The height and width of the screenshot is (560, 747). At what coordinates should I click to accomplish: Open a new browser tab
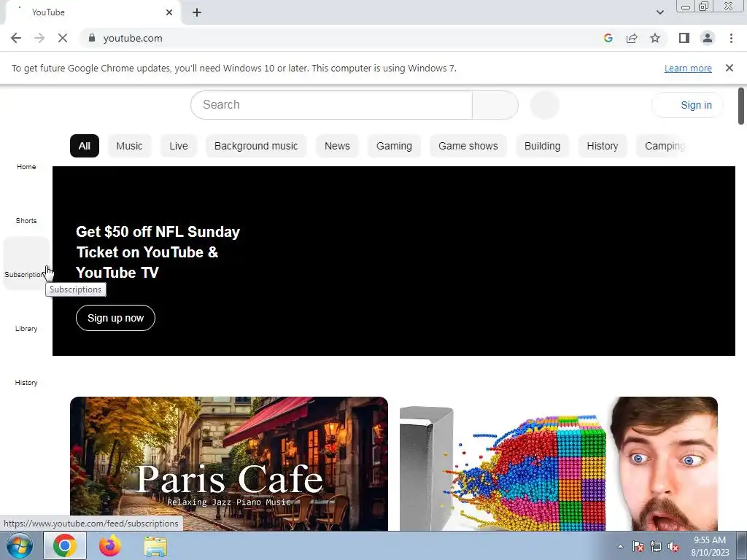pos(197,12)
